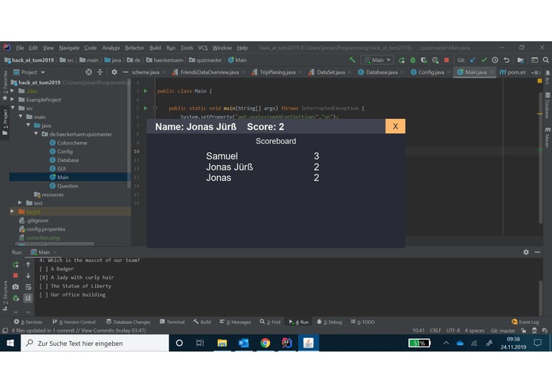Hide the Project tool window
The width and height of the screenshot is (552, 392).
click(125, 72)
